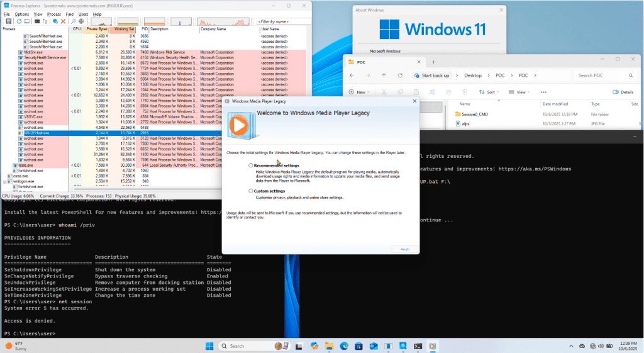Click Start back up in the address bar
644x353 pixels.
click(x=431, y=76)
